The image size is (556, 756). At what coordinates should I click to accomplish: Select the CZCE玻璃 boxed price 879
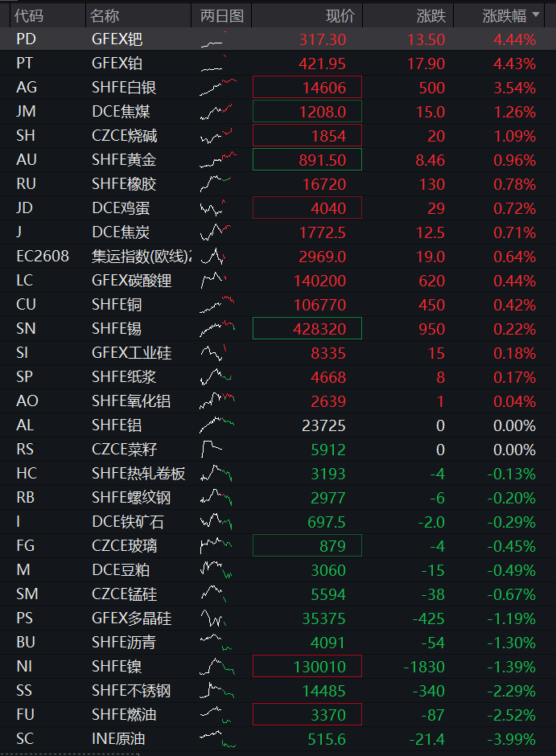307,545
